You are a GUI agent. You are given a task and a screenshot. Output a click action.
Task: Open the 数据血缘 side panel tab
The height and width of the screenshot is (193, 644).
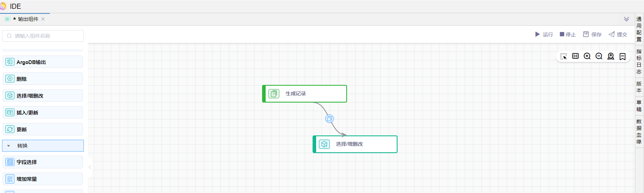[639, 131]
